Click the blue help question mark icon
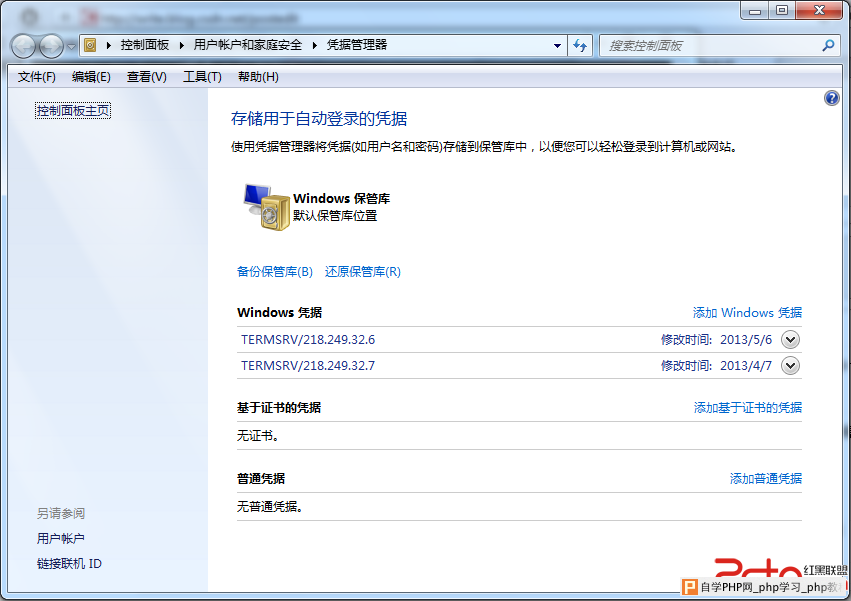851x601 pixels. pos(831,98)
